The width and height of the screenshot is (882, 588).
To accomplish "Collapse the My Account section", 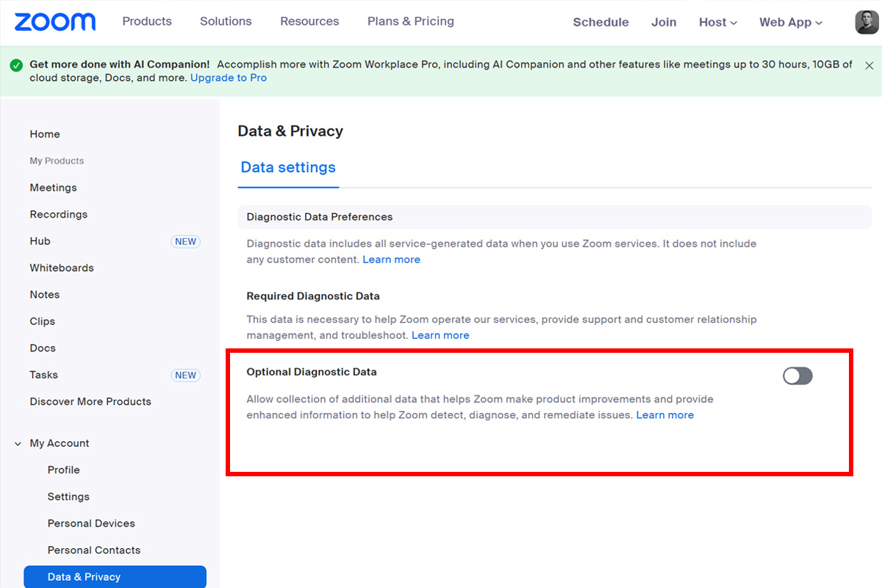I will pyautogui.click(x=18, y=443).
